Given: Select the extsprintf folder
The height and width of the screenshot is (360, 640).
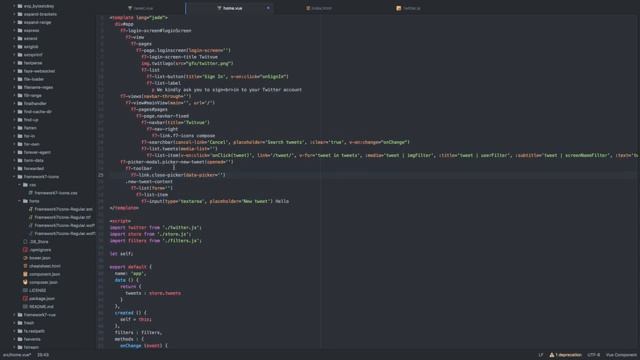Looking at the screenshot, I should (x=33, y=55).
